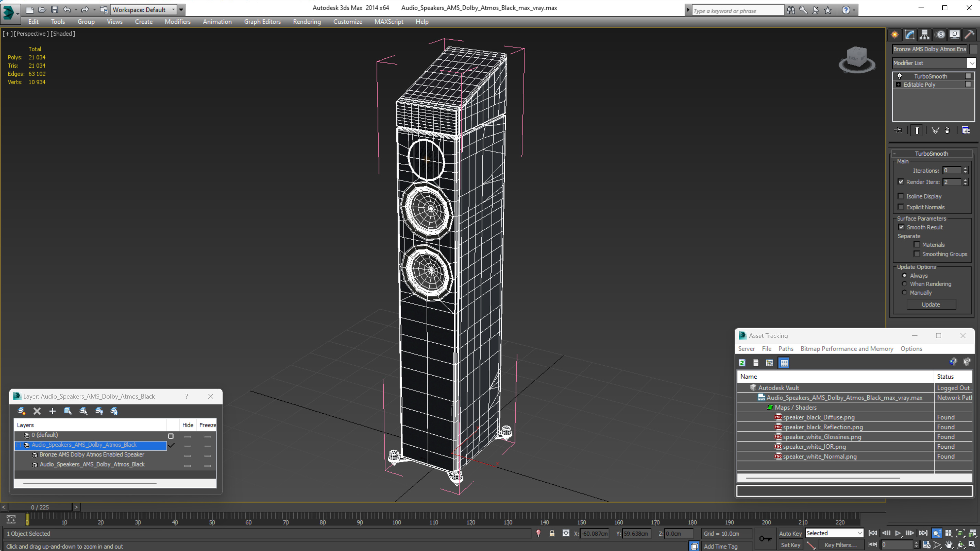The width and height of the screenshot is (980, 551).
Task: Expand the Editable Poly stack entry
Action: click(899, 84)
